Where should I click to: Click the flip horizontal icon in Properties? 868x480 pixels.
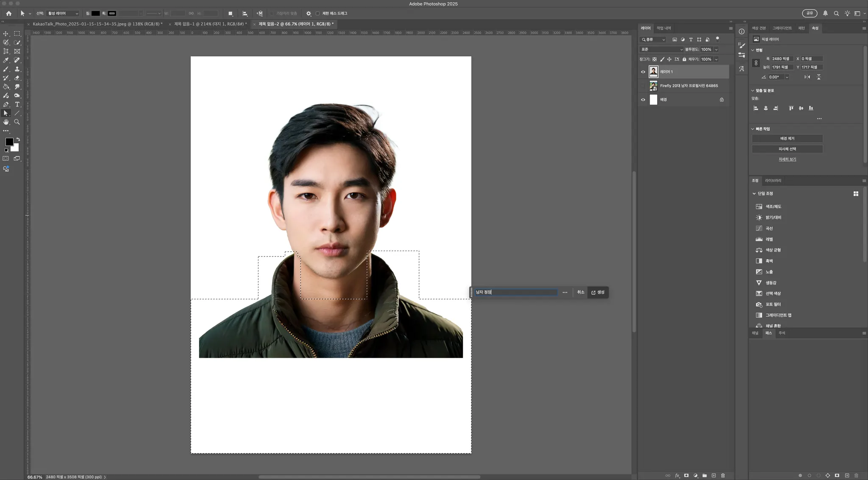(807, 77)
